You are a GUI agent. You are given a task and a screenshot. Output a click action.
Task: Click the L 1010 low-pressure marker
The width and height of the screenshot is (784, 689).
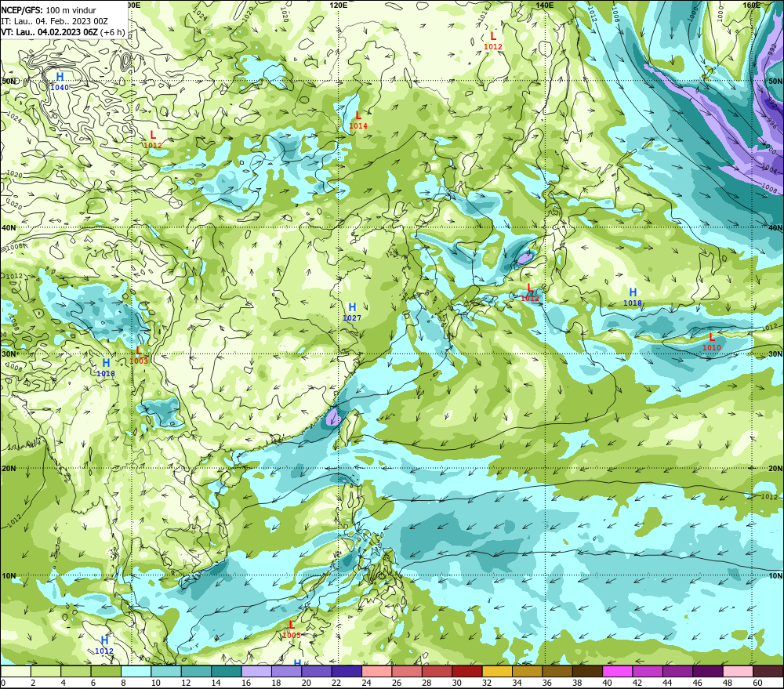click(712, 342)
